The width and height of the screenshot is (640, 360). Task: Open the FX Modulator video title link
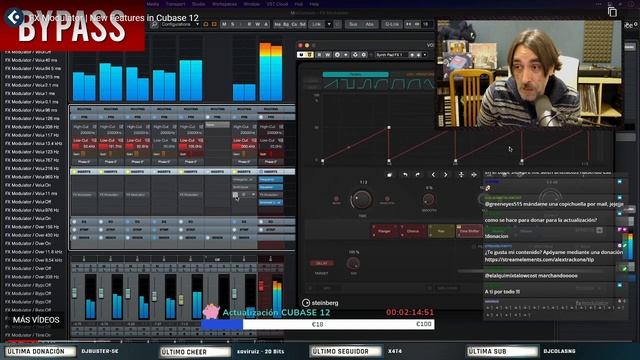click(x=114, y=18)
